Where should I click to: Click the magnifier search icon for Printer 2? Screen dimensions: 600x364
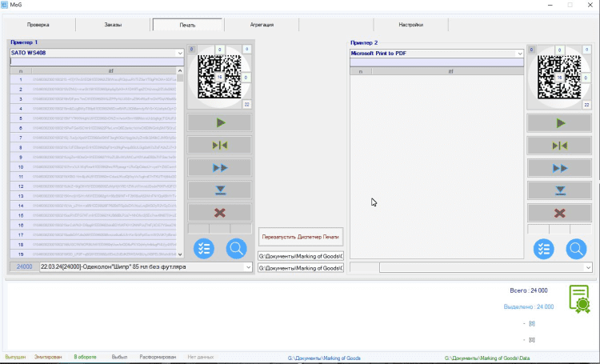coord(576,248)
